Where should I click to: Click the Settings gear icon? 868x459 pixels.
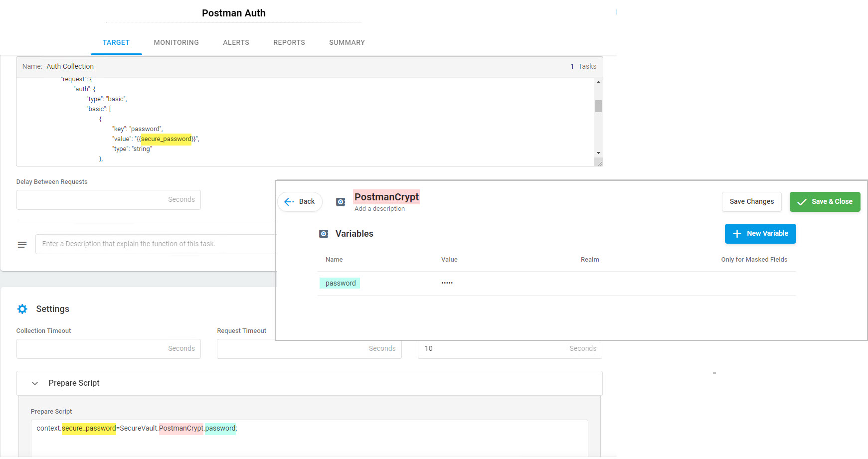click(x=22, y=309)
